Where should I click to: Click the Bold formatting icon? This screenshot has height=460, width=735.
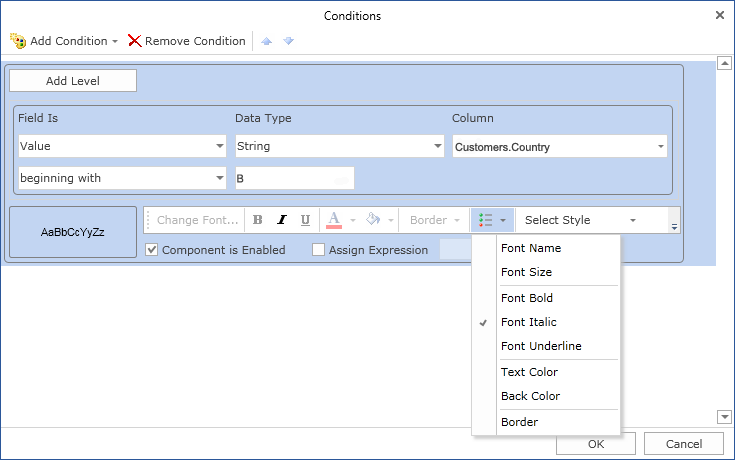(x=258, y=220)
